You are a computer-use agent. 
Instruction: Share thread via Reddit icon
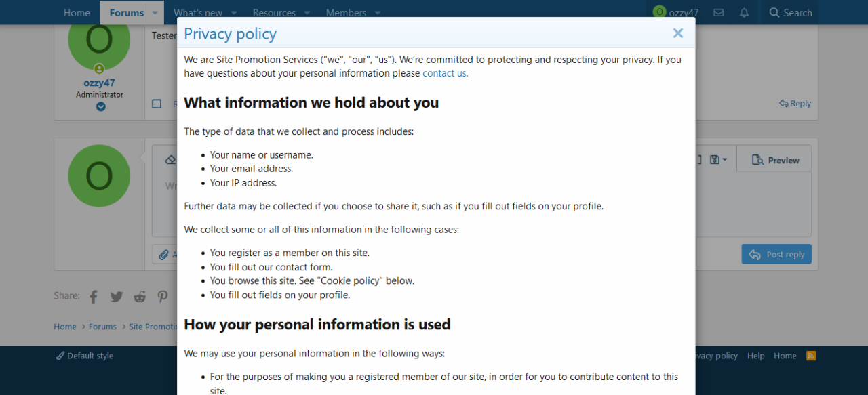[x=140, y=296]
